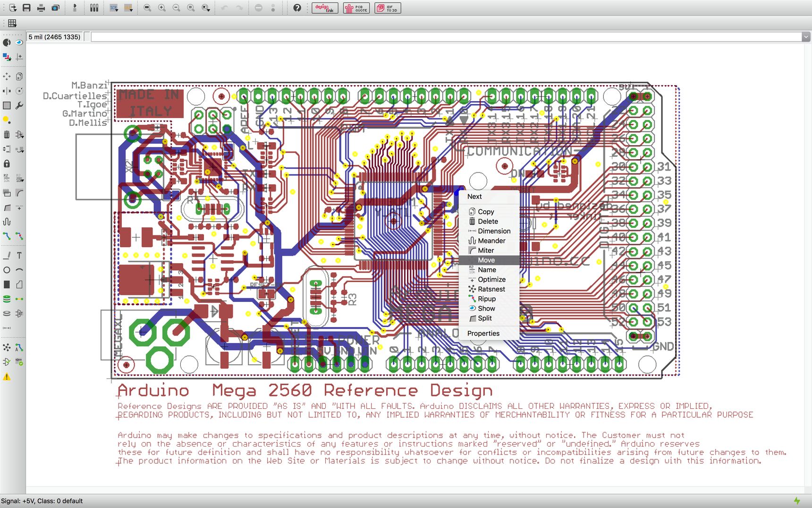Open the Grid settings dropdown

[x=12, y=23]
